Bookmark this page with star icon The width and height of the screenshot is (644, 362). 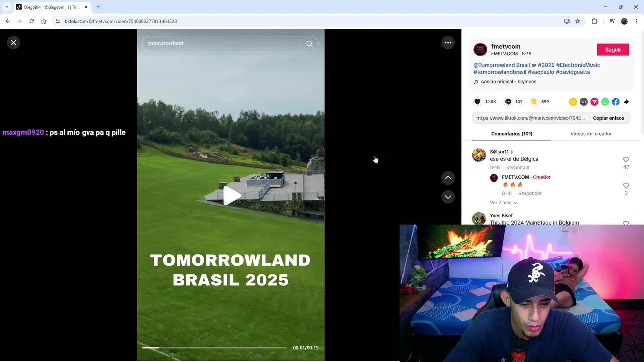578,21
